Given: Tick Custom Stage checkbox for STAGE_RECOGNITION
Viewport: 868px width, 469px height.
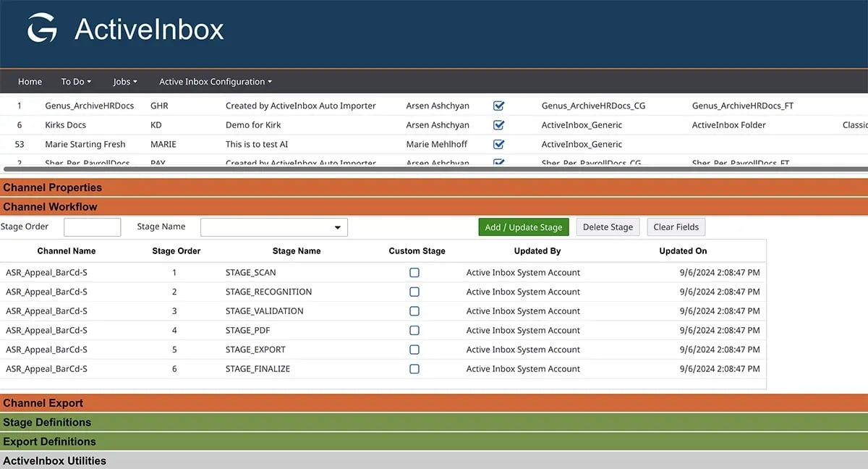Looking at the screenshot, I should tap(414, 292).
